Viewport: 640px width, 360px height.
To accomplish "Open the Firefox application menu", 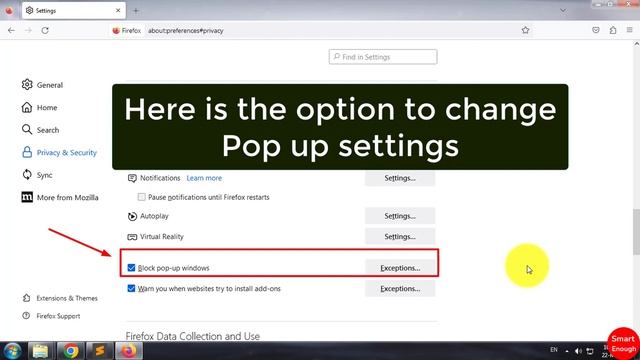I will 629,30.
